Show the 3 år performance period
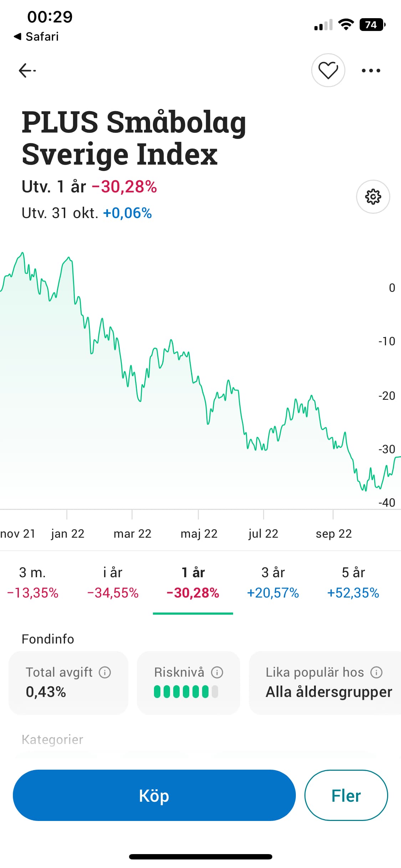Image resolution: width=401 pixels, height=868 pixels. [x=273, y=582]
